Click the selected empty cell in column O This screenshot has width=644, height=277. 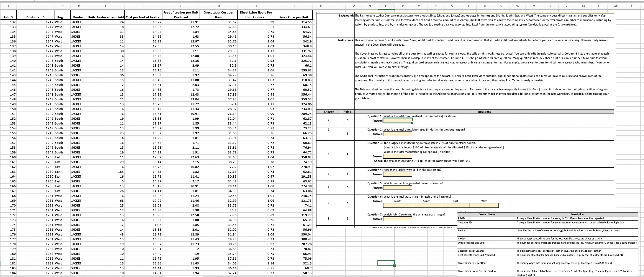pos(386,263)
